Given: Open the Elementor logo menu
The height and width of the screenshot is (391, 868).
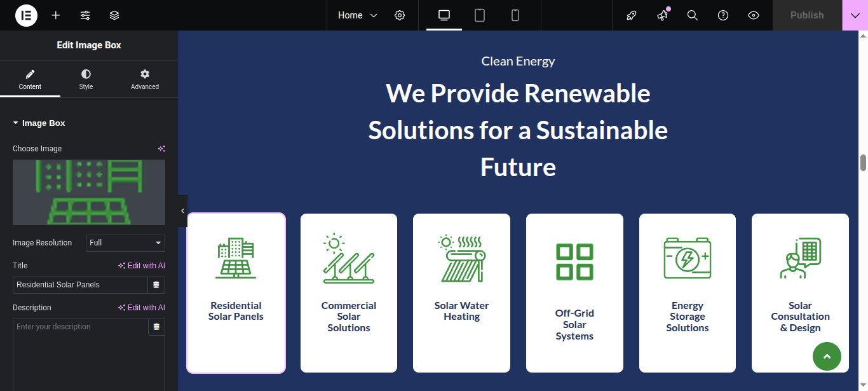Looking at the screenshot, I should [26, 15].
